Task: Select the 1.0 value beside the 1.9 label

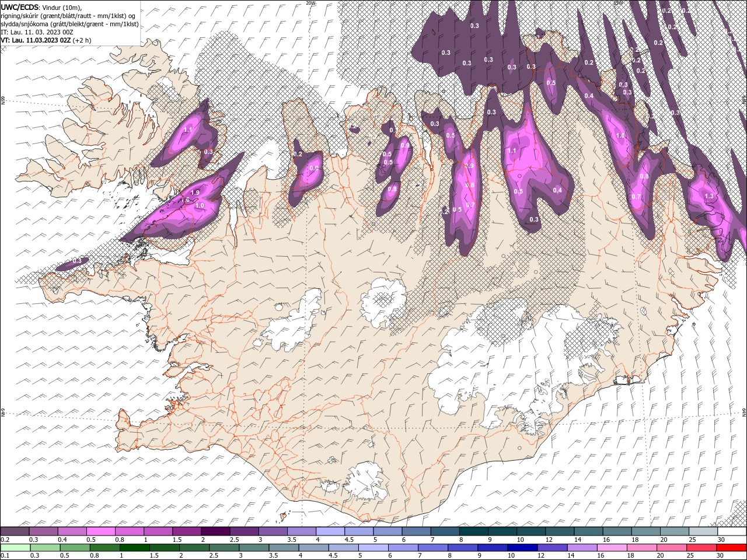Action: click(x=200, y=205)
